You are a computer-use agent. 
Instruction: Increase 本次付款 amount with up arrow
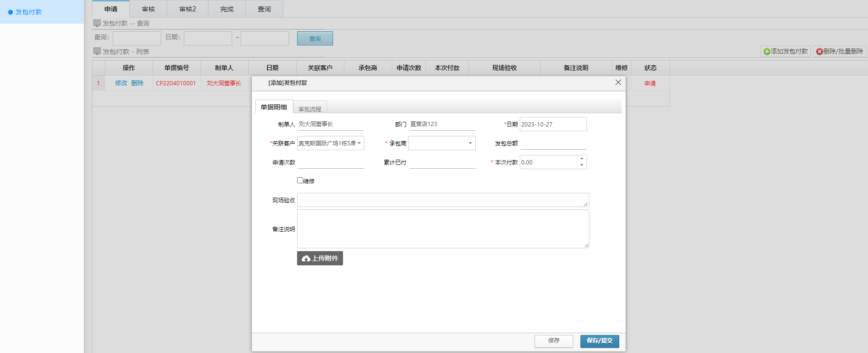click(x=581, y=159)
